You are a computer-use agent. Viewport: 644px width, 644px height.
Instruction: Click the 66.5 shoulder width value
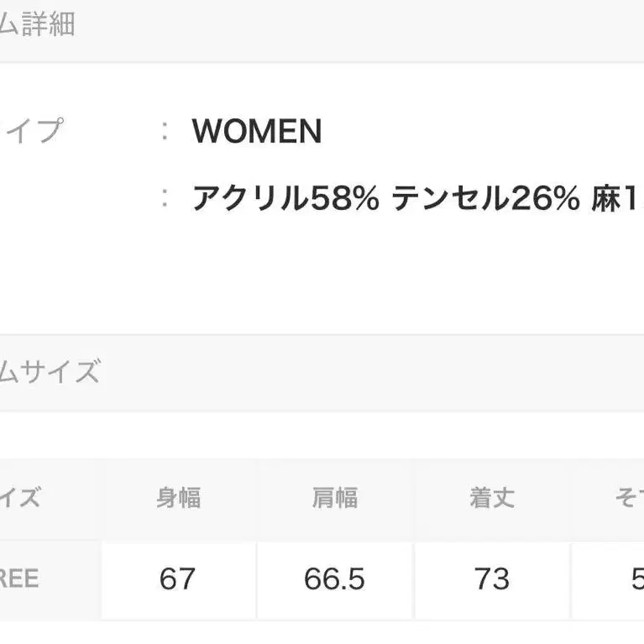point(334,579)
